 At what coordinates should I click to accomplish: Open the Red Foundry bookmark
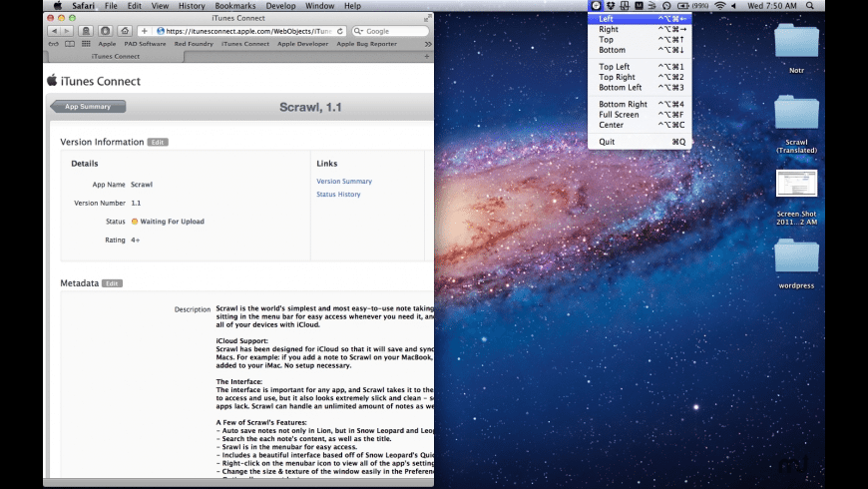tap(194, 44)
